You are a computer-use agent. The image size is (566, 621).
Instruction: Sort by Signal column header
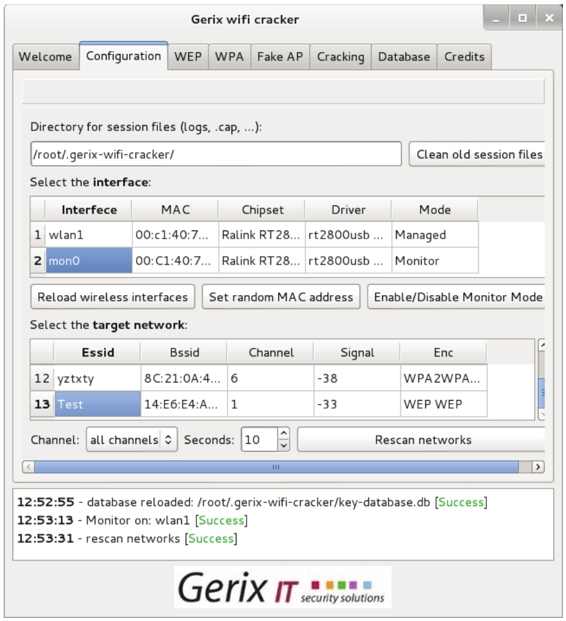[357, 352]
